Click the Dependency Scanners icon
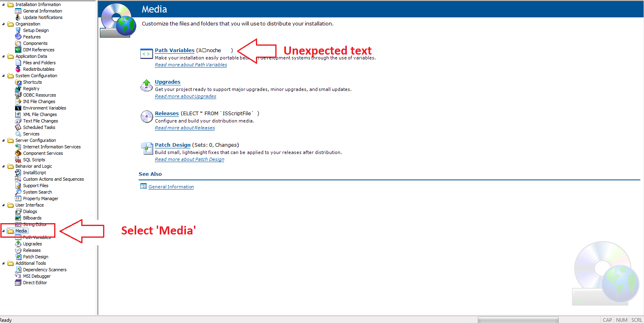644x323 pixels. click(x=18, y=270)
